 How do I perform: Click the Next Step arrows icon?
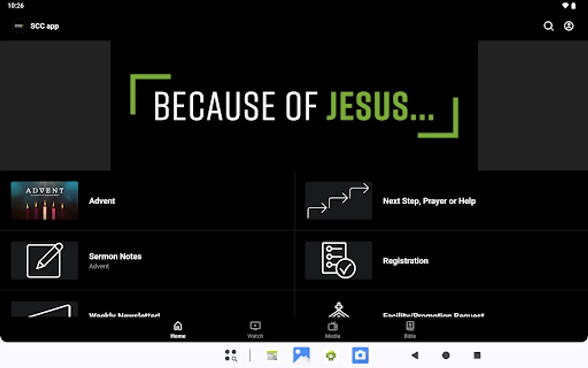coord(339,200)
